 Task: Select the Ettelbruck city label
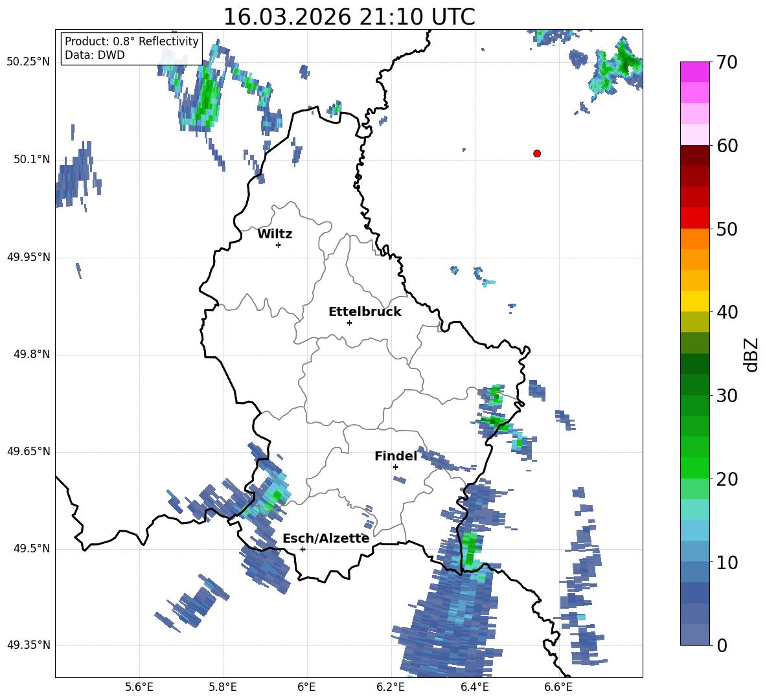[x=365, y=312]
